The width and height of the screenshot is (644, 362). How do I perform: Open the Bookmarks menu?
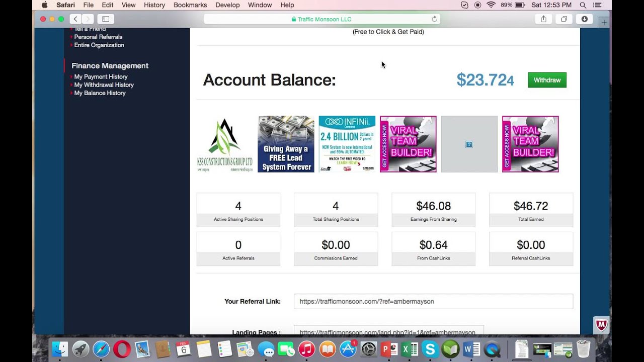click(190, 5)
